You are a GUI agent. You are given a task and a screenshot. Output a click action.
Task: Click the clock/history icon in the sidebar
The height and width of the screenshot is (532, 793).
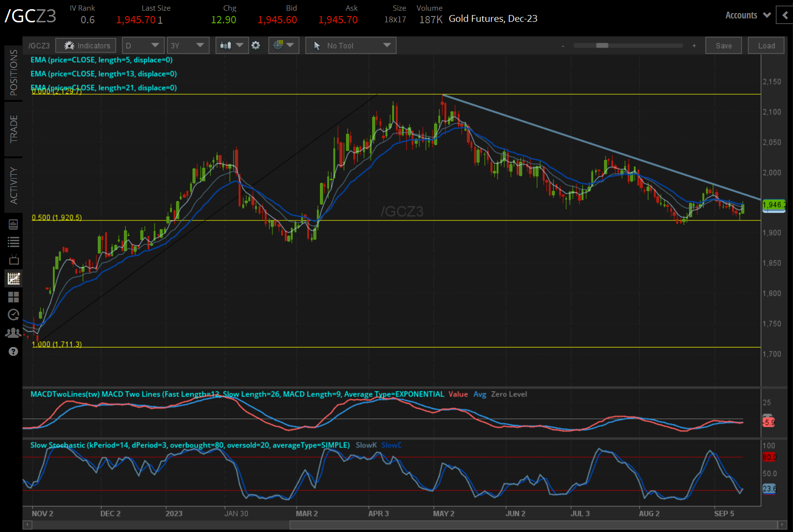13,315
